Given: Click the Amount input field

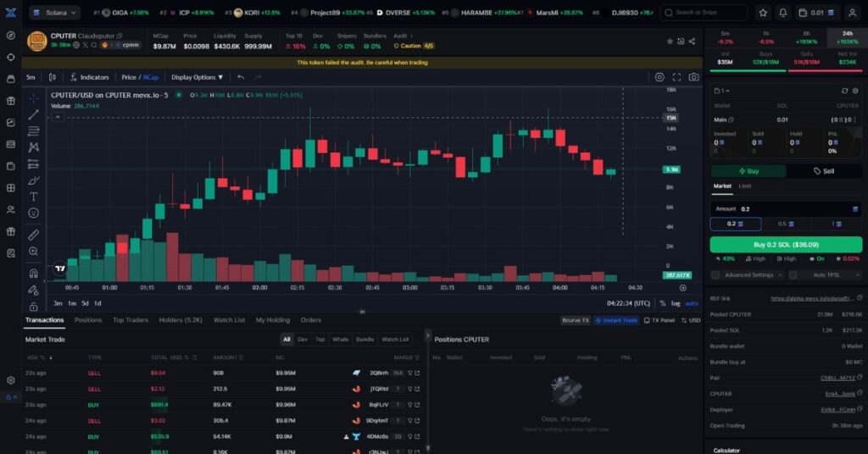Looking at the screenshot, I should pyautogui.click(x=786, y=209).
